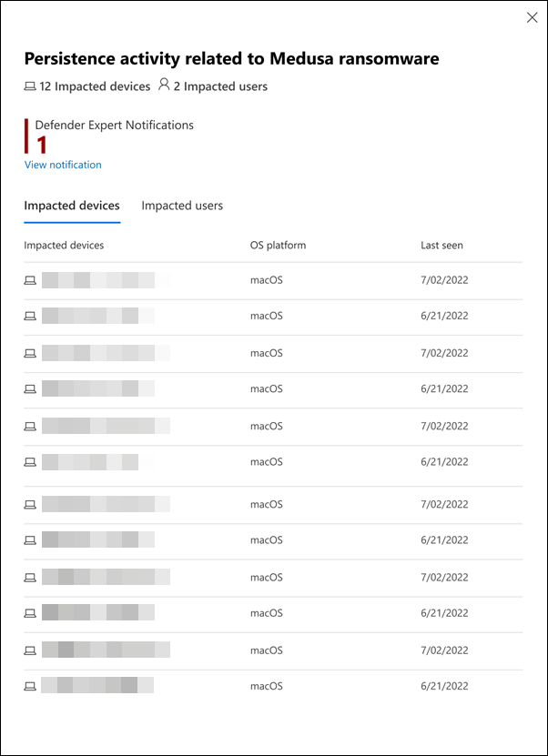This screenshot has height=756, width=548.
Task: Click the person icon beside 2 Impacted users
Action: pyautogui.click(x=164, y=86)
